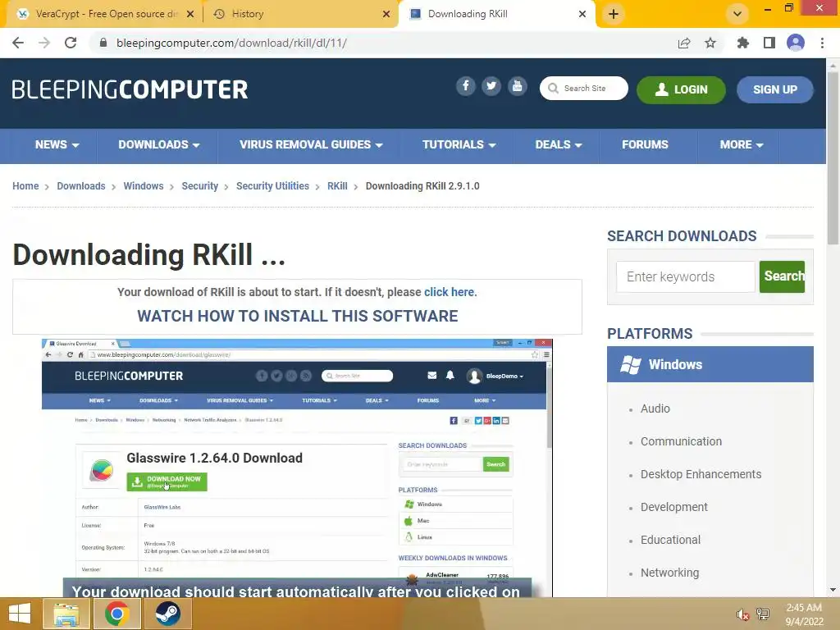Click the RKill breadcrumb link
840x630 pixels.
tap(337, 186)
